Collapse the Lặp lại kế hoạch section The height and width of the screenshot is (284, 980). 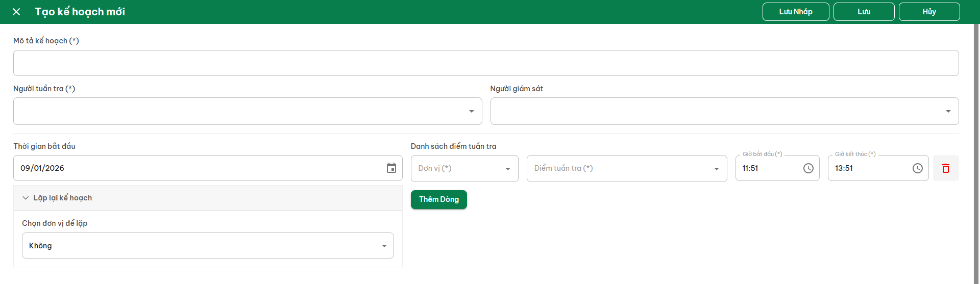(x=26, y=198)
